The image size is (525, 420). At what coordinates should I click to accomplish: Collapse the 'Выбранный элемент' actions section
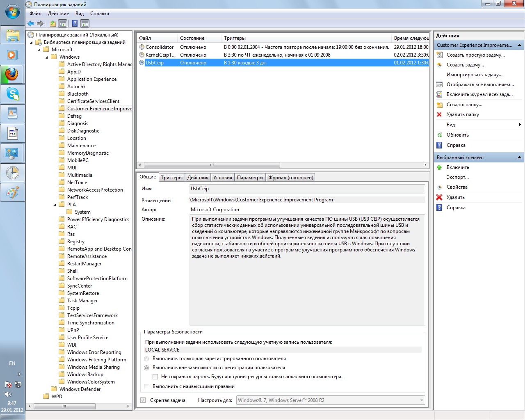point(519,157)
